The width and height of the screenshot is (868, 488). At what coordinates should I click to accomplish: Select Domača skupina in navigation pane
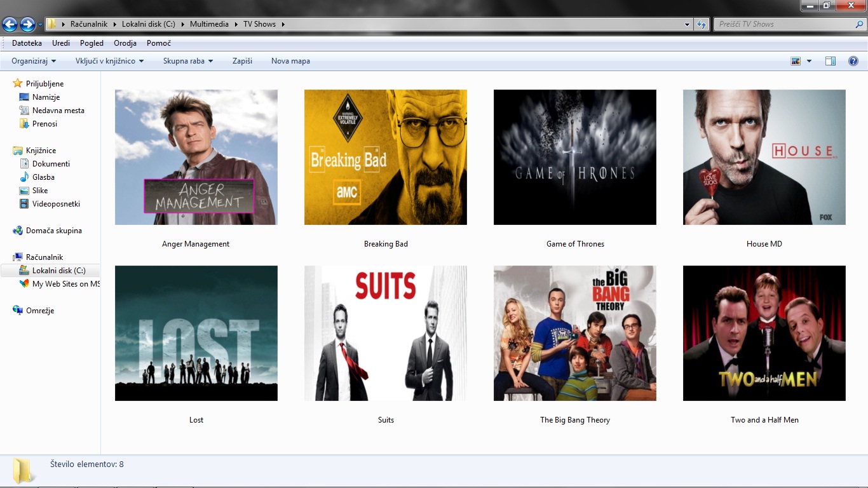[x=47, y=231]
